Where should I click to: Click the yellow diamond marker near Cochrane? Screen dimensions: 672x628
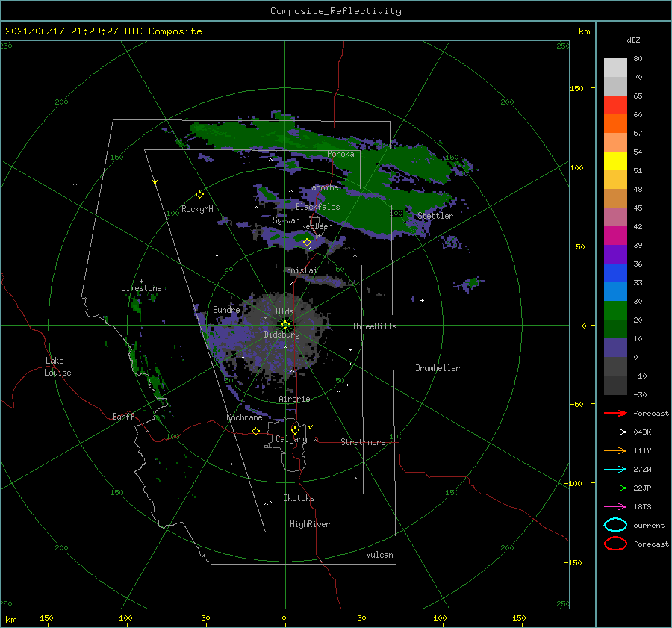point(256,431)
